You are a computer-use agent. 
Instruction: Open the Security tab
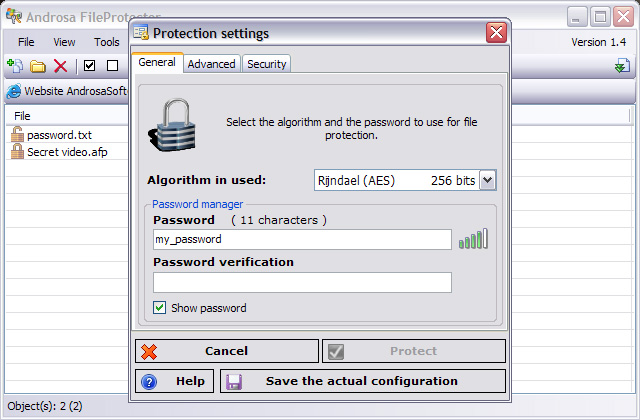click(x=266, y=64)
